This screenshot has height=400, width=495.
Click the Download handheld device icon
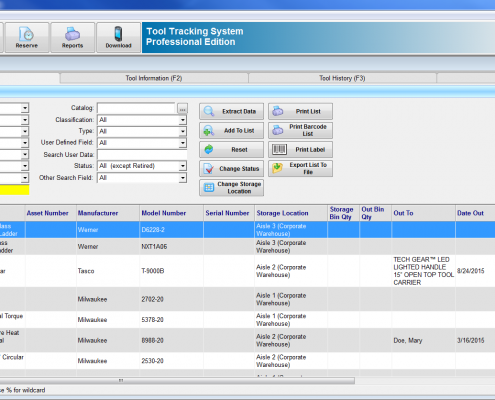[118, 38]
